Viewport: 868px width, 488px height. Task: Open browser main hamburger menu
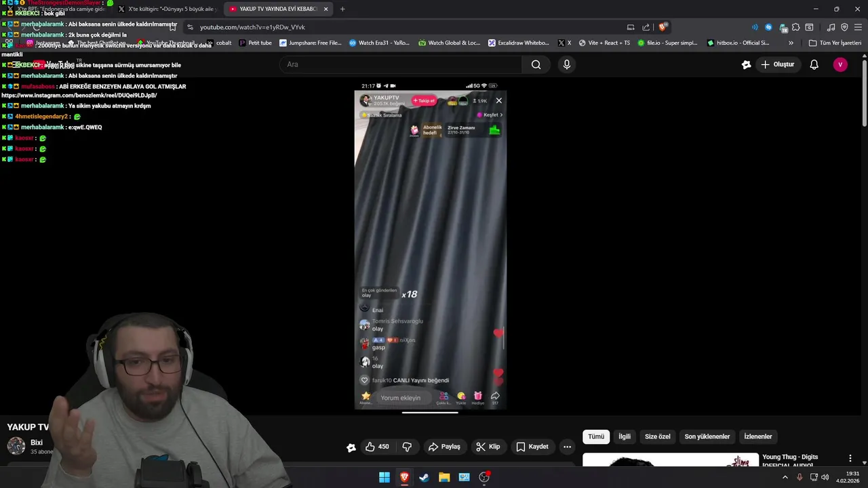[857, 27]
